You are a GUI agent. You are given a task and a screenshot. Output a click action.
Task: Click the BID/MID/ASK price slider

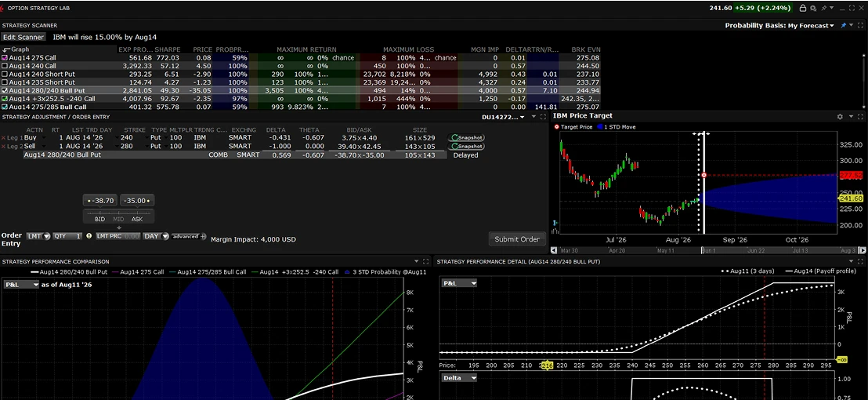coord(118,215)
